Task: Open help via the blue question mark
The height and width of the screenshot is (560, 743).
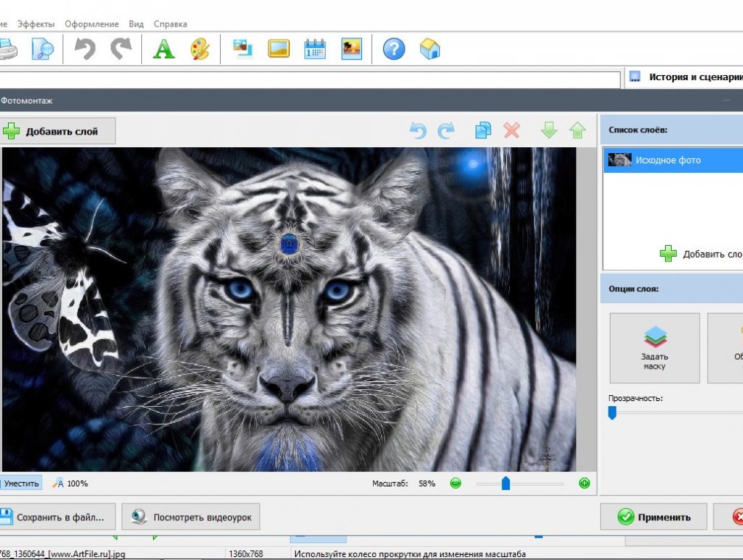Action: [x=394, y=49]
